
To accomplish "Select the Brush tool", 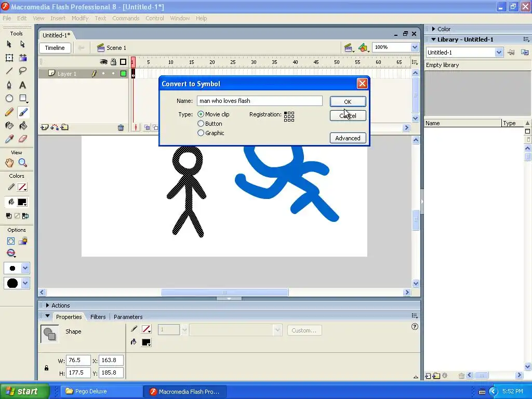I will (23, 112).
